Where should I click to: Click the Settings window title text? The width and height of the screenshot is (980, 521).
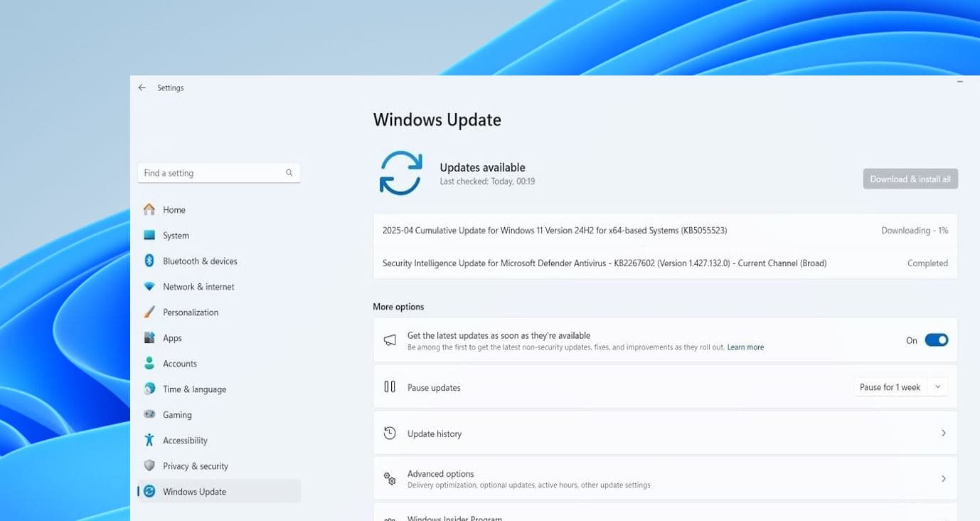click(x=171, y=88)
